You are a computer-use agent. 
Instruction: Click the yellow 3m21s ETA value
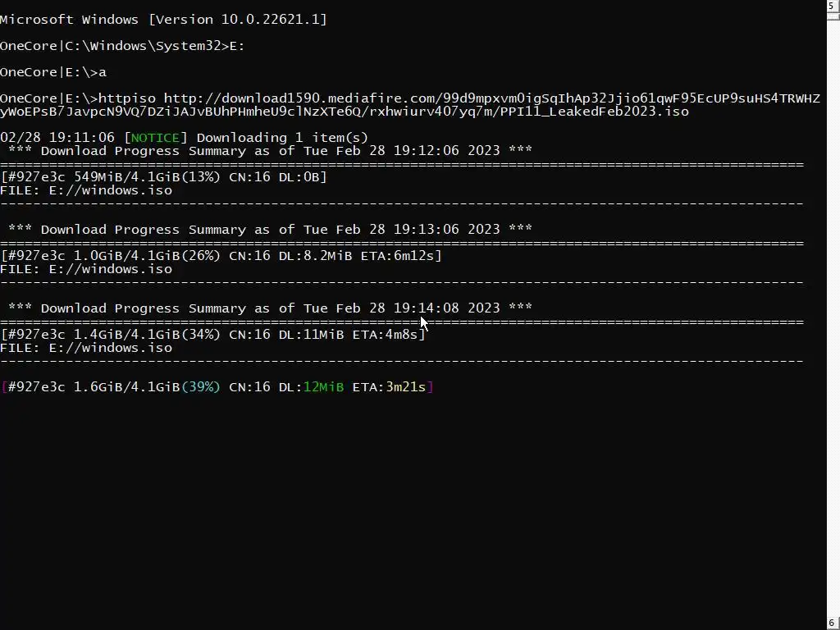pos(405,387)
